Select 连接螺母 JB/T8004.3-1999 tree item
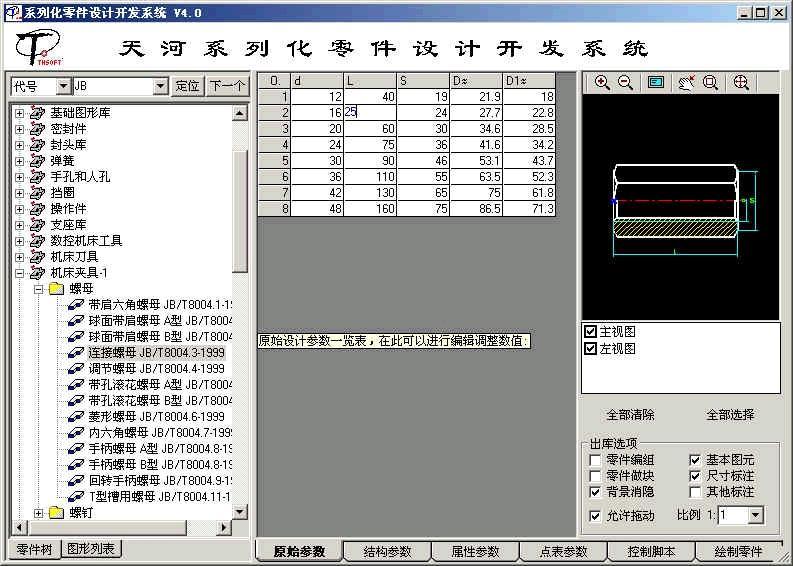 click(x=156, y=353)
